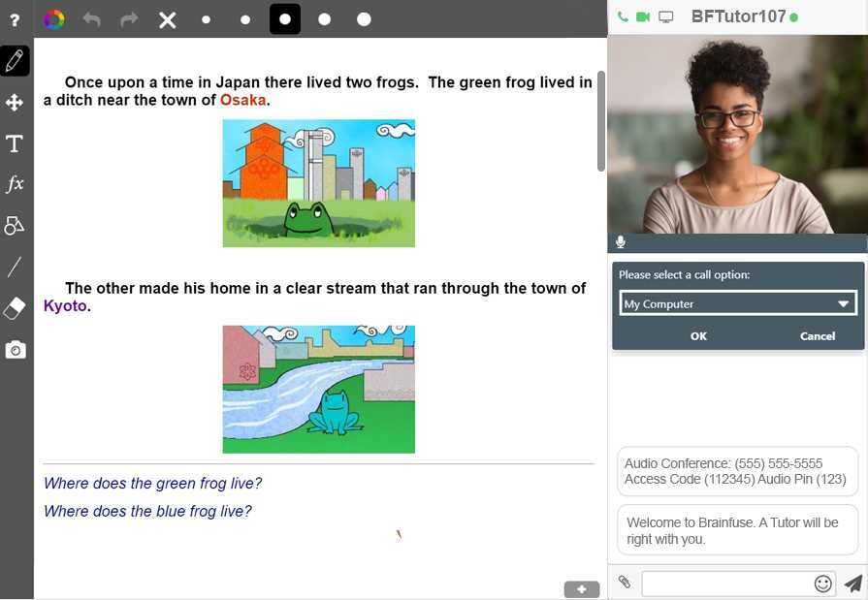Activate the Text tool
The width and height of the screenshot is (868, 600).
click(15, 143)
